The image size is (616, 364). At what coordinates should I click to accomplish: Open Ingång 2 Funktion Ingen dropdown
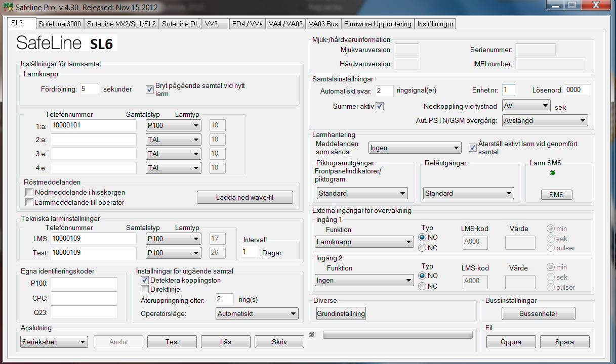tap(364, 280)
